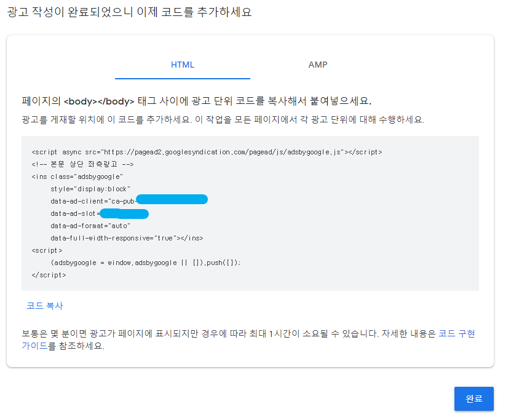Click the closing </script> tag line
The image size is (527, 420).
tap(49, 275)
